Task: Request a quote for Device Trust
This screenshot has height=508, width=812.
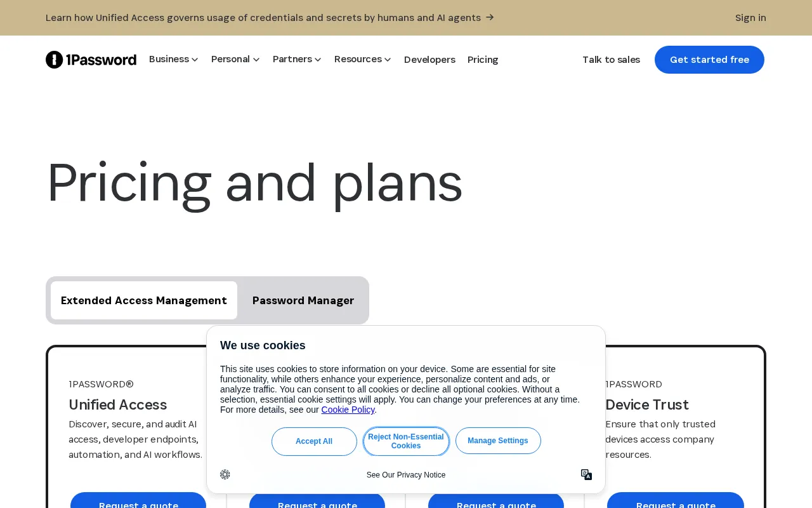Action: (x=676, y=500)
